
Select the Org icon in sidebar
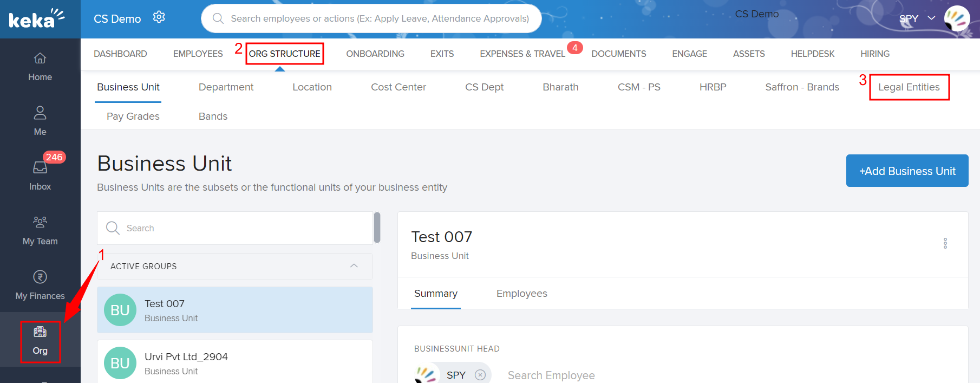[40, 332]
